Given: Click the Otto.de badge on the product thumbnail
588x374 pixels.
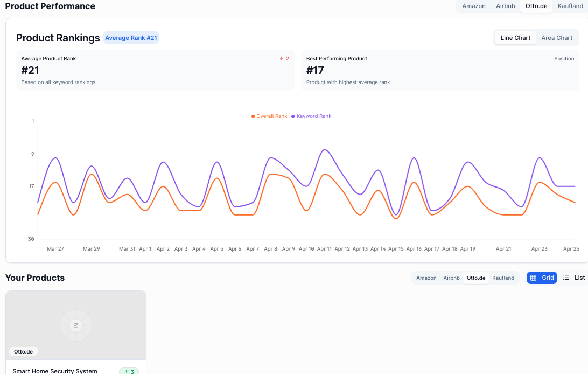Looking at the screenshot, I should pyautogui.click(x=23, y=351).
